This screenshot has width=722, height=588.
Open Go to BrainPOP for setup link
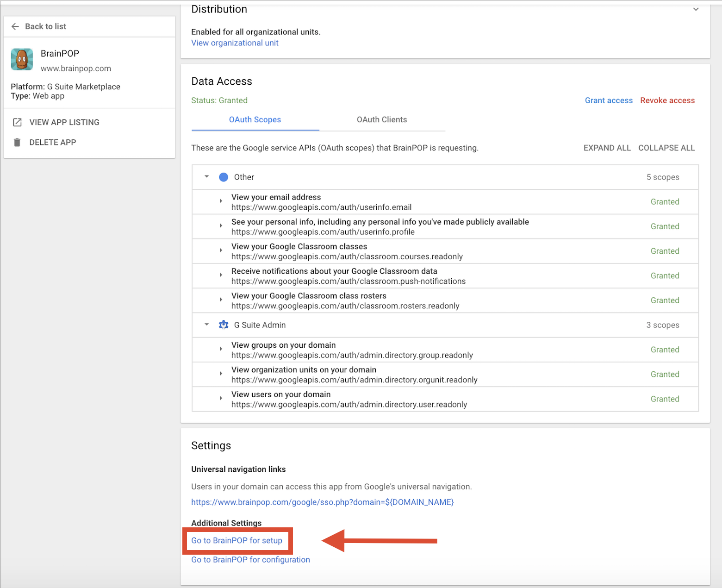pyautogui.click(x=237, y=540)
